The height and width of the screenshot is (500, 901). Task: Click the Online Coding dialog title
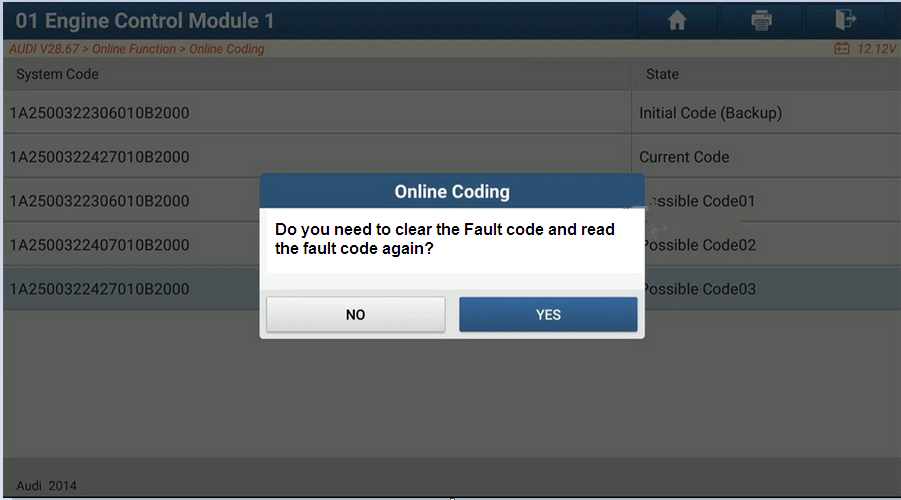[452, 191]
